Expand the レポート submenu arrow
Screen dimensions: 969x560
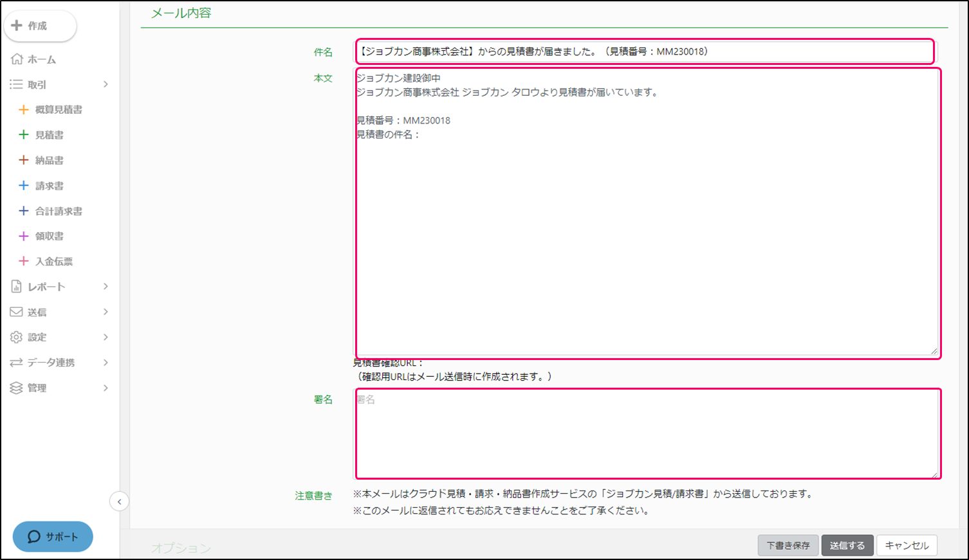point(106,287)
